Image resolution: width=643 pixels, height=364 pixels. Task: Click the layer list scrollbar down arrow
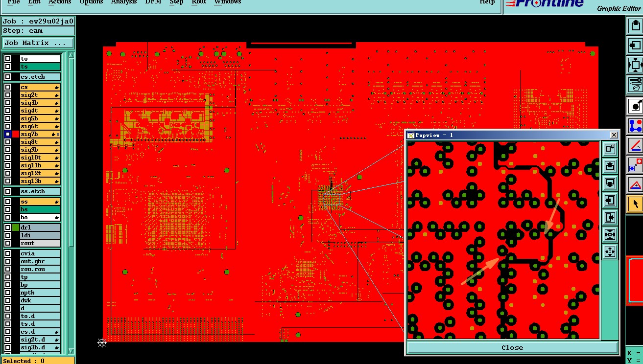(71, 351)
